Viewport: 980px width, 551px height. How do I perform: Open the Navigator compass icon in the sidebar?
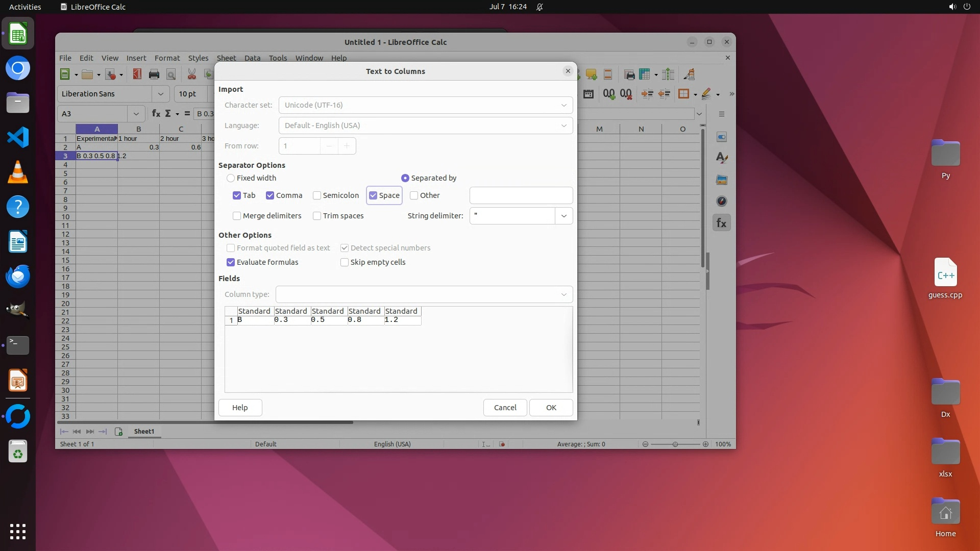click(x=721, y=201)
